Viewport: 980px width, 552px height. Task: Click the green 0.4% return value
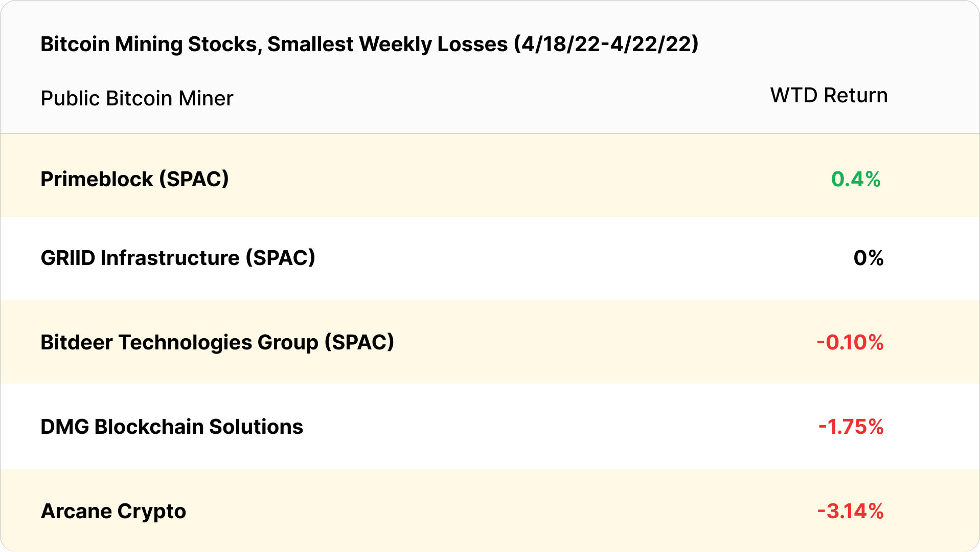(x=855, y=180)
